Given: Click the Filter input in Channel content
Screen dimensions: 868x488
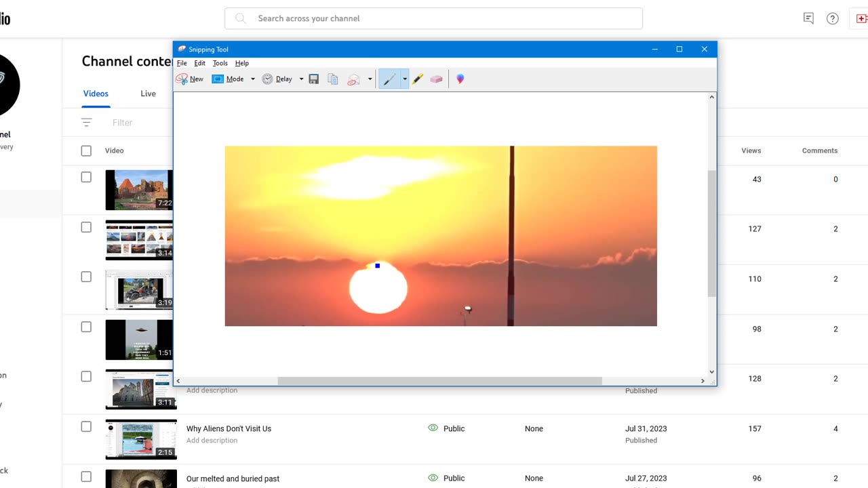Looking at the screenshot, I should [122, 123].
